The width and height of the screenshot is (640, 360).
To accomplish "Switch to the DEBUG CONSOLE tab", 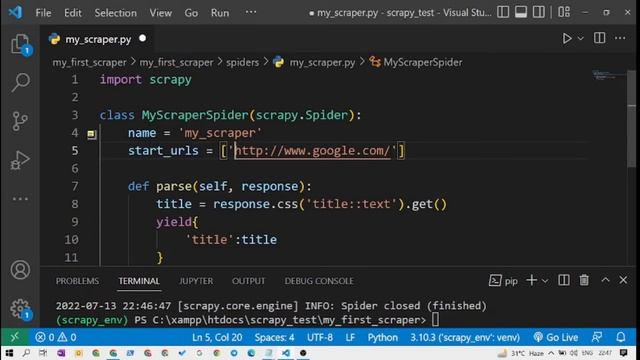I will pyautogui.click(x=319, y=281).
